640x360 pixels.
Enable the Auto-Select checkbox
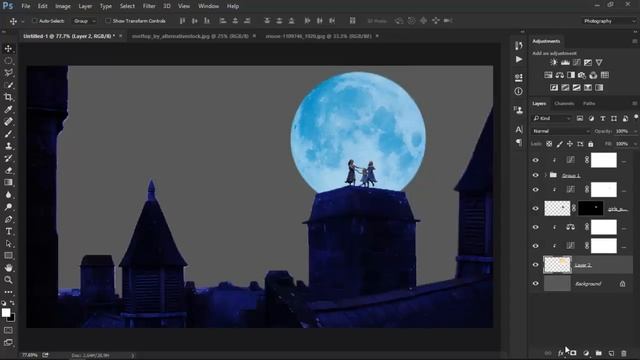coord(35,21)
